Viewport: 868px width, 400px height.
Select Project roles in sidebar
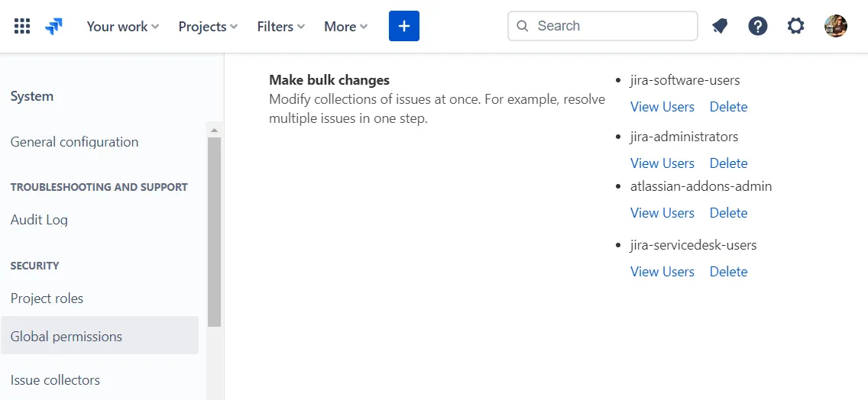tap(47, 298)
